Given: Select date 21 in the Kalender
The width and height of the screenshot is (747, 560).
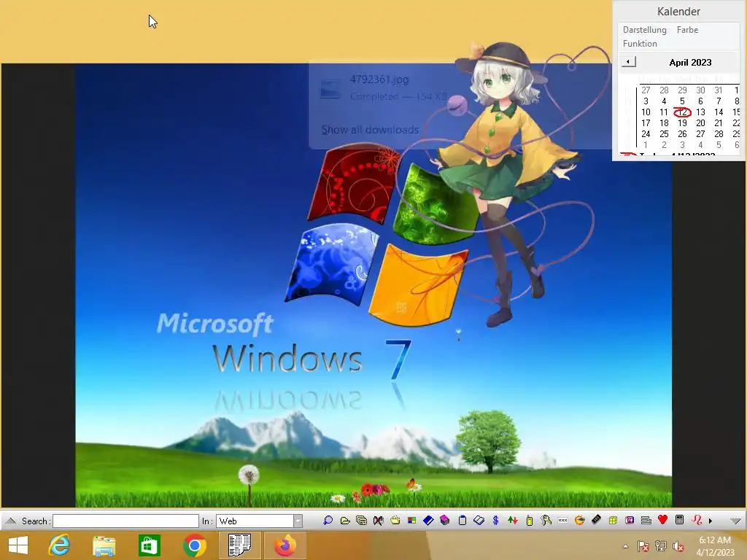Looking at the screenshot, I should click(719, 122).
